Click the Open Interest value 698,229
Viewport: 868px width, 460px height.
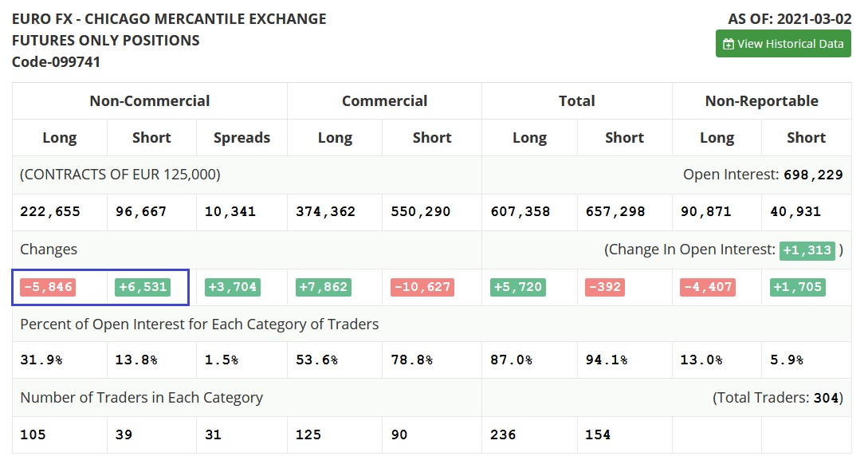click(812, 175)
